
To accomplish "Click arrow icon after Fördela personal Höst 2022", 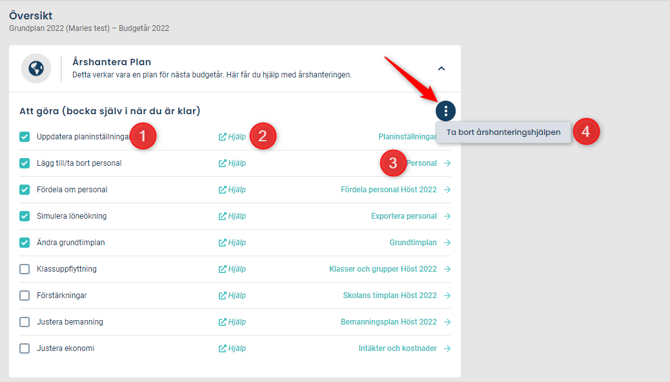I will pyautogui.click(x=447, y=190).
